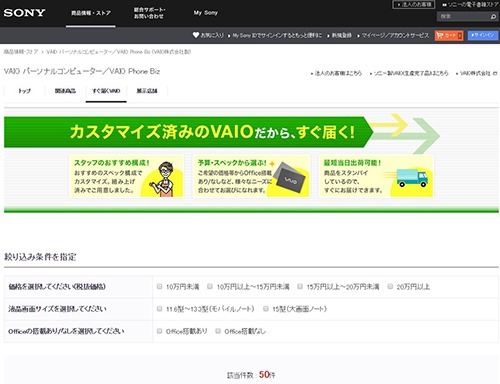Click the magnifier search icon

[x=494, y=16]
